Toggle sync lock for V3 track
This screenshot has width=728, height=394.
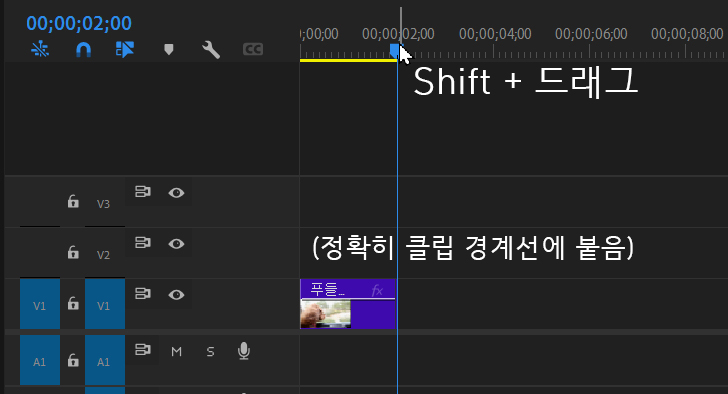coord(143,192)
